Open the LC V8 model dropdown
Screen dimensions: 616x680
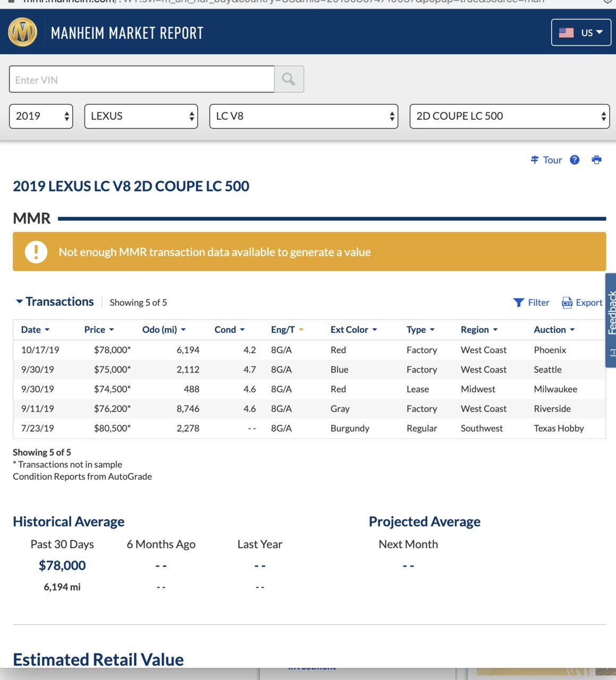tap(303, 116)
